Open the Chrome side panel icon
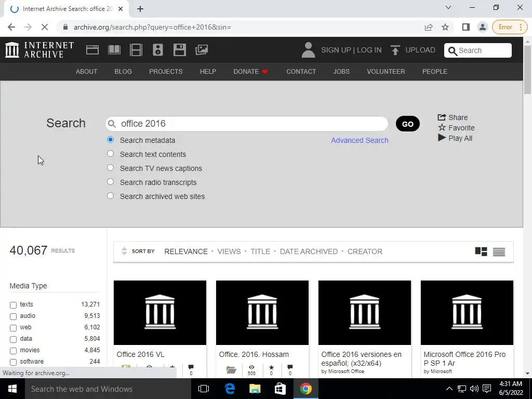Screen dimensions: 532x399 point(466,27)
